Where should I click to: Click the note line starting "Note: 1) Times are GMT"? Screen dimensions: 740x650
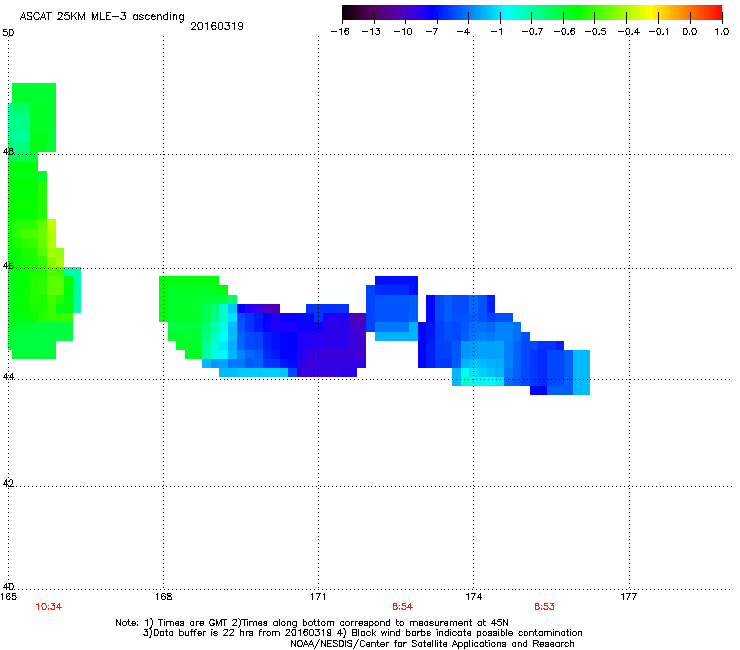(x=311, y=623)
